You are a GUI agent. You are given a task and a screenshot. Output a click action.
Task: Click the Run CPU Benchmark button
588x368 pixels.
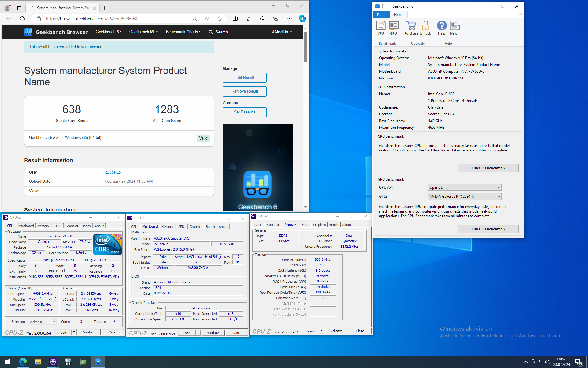click(x=488, y=168)
